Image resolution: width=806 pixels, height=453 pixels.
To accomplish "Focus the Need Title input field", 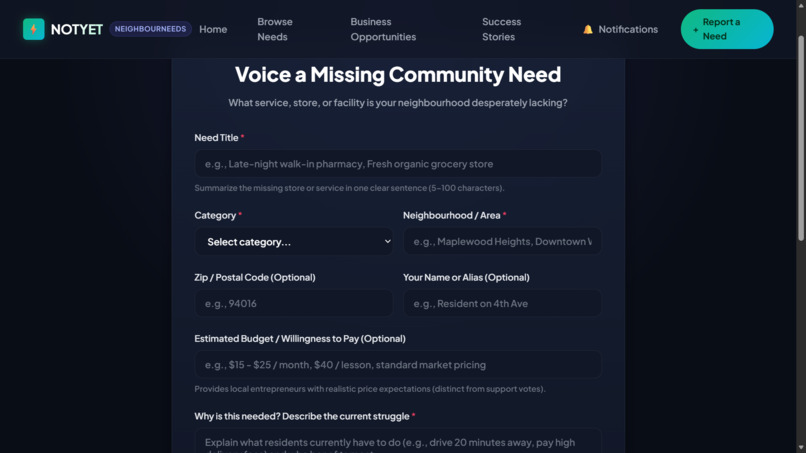I will 398,164.
